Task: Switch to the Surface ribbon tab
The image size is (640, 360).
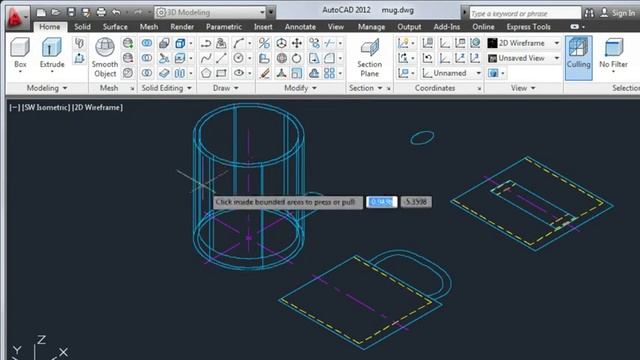Action: tap(115, 27)
